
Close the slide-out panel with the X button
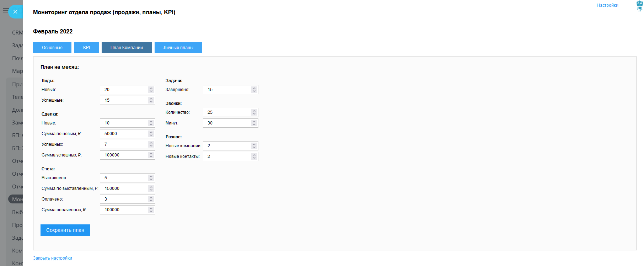pos(15,12)
